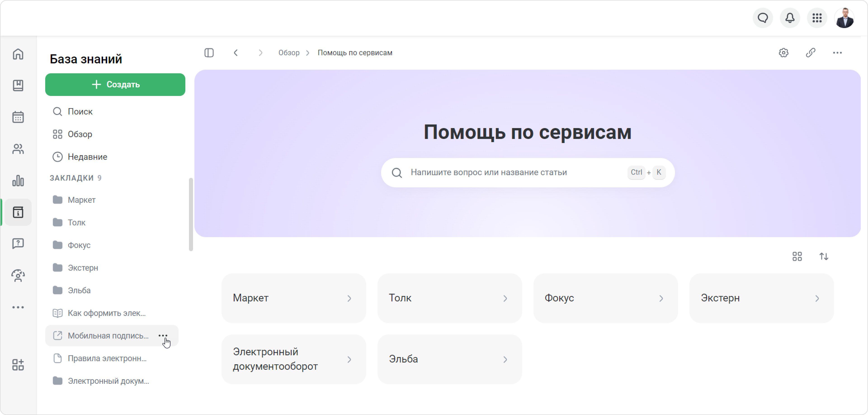Image resolution: width=868 pixels, height=415 pixels.
Task: Open the Маркет card
Action: point(293,298)
